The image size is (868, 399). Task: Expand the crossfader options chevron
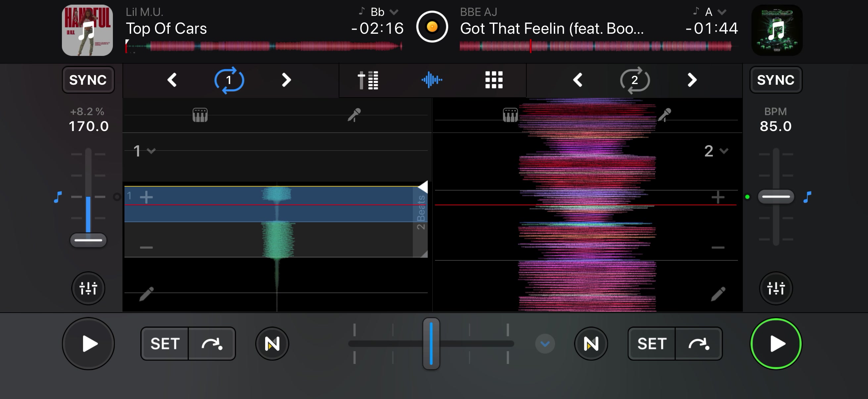coord(545,344)
